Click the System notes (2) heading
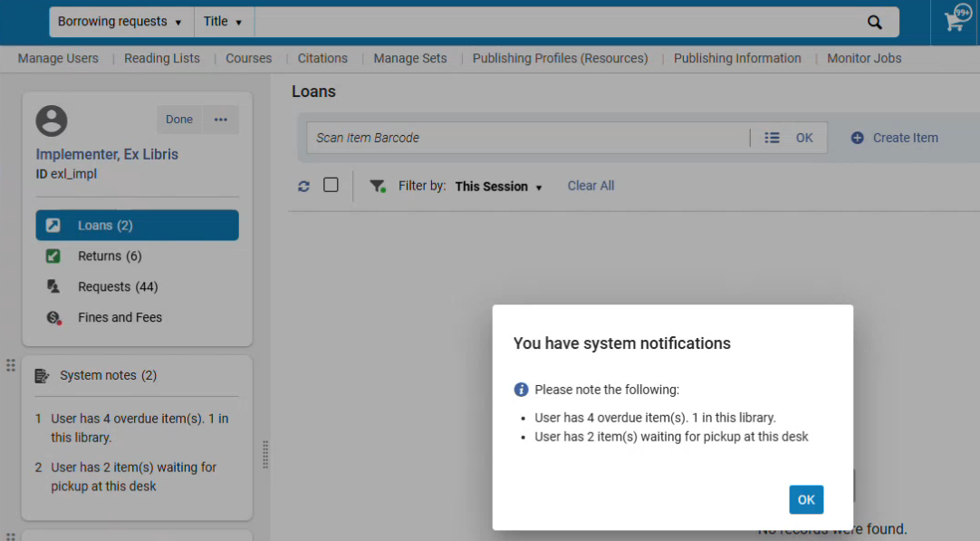This screenshot has width=980, height=541. (108, 375)
